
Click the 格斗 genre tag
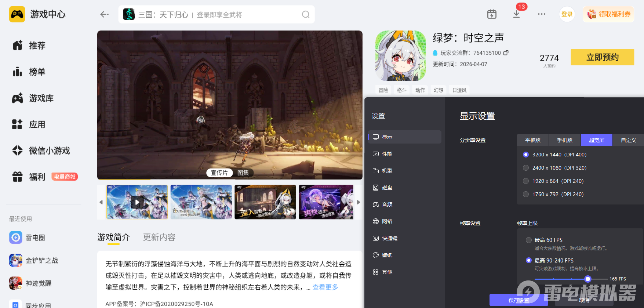tap(402, 90)
